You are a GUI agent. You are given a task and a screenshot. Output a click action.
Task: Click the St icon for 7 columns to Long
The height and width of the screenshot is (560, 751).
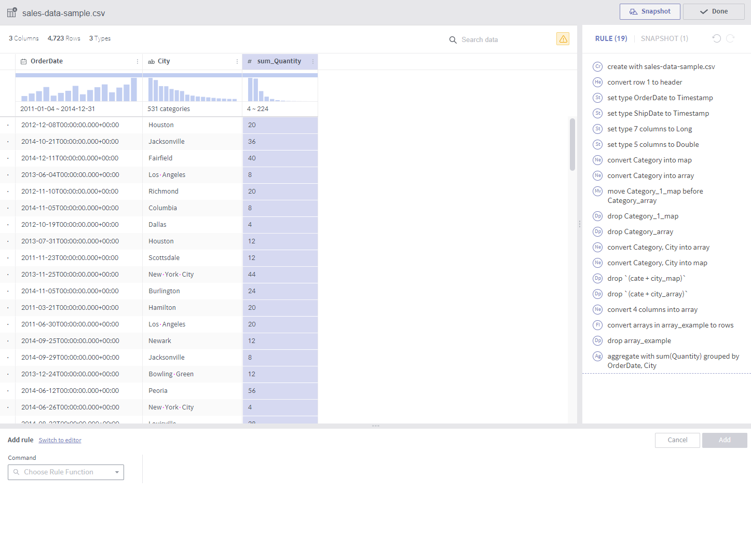(598, 129)
